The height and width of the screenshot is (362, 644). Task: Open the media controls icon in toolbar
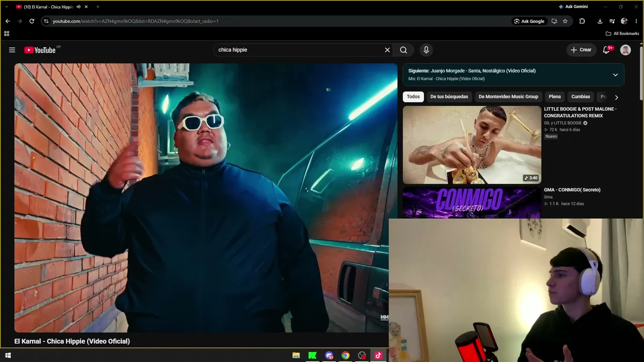pyautogui.click(x=612, y=21)
